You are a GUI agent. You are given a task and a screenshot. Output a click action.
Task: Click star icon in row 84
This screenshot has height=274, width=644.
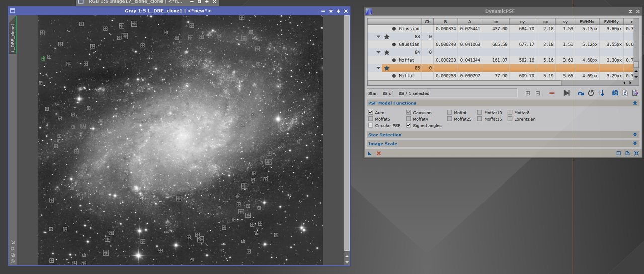tap(387, 52)
